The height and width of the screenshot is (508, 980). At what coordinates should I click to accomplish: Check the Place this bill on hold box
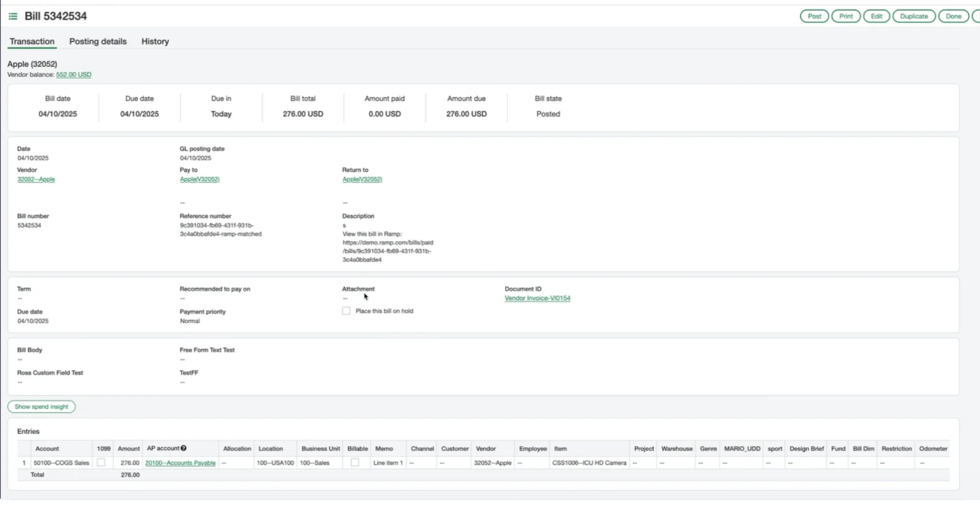(346, 311)
